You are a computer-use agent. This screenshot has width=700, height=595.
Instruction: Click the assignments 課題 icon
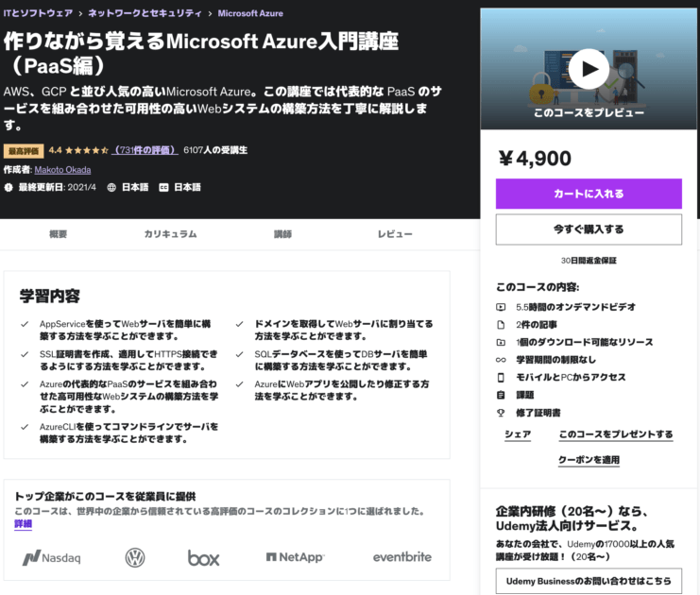(501, 395)
